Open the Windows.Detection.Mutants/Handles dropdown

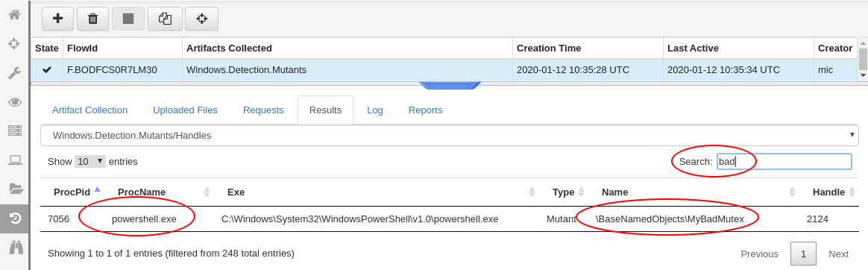[450, 135]
